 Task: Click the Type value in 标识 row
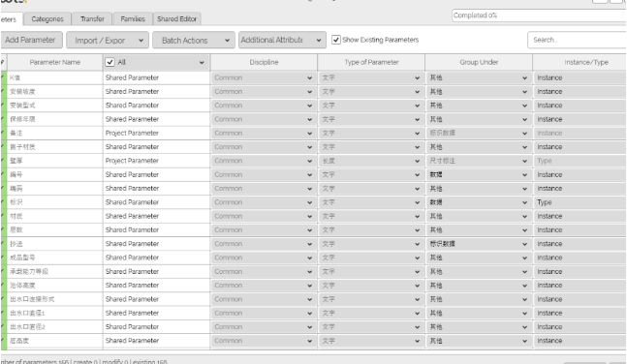[x=545, y=202]
